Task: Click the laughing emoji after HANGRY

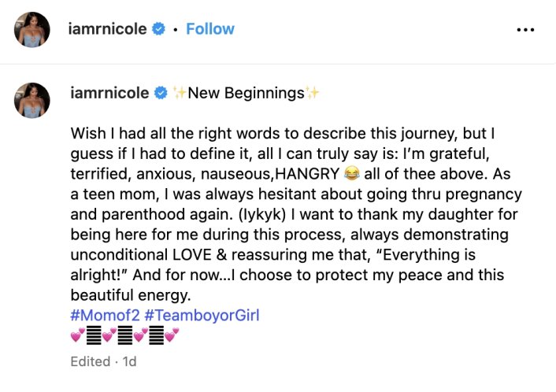Action: coord(353,173)
